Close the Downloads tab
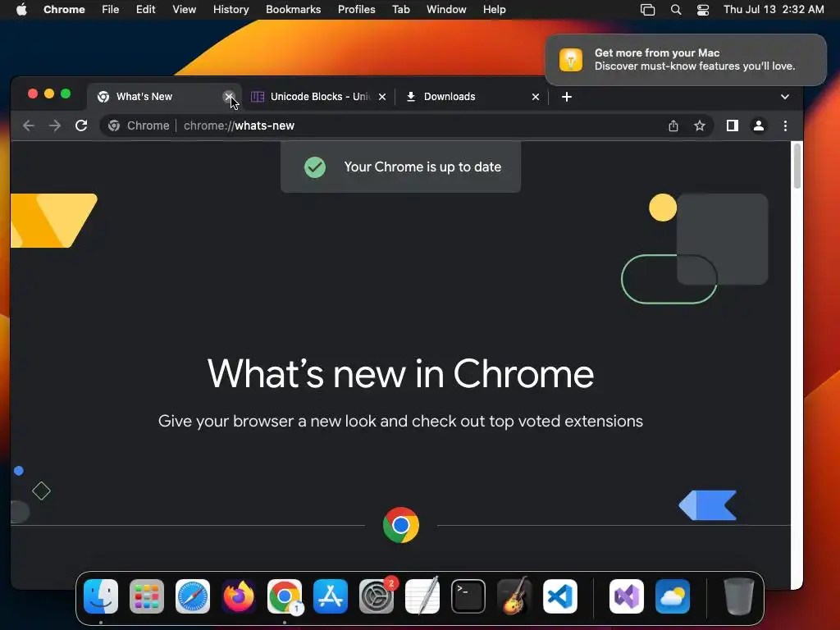Viewport: 840px width, 630px height. (x=535, y=97)
